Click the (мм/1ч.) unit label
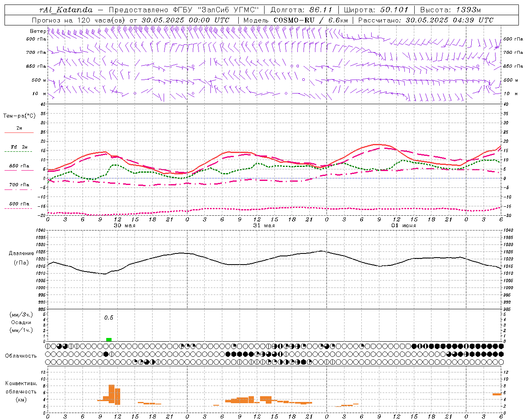 click(21, 330)
